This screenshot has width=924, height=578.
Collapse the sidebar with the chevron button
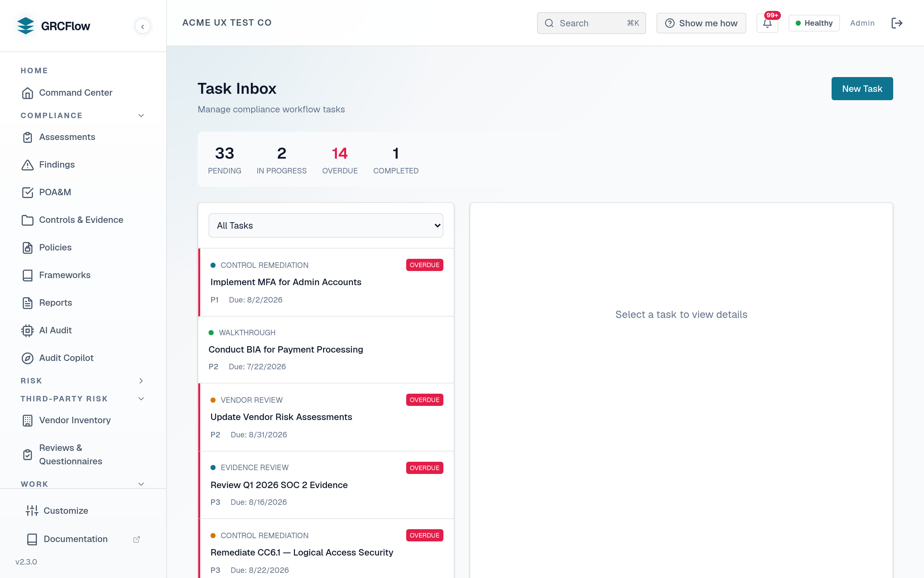tap(142, 26)
